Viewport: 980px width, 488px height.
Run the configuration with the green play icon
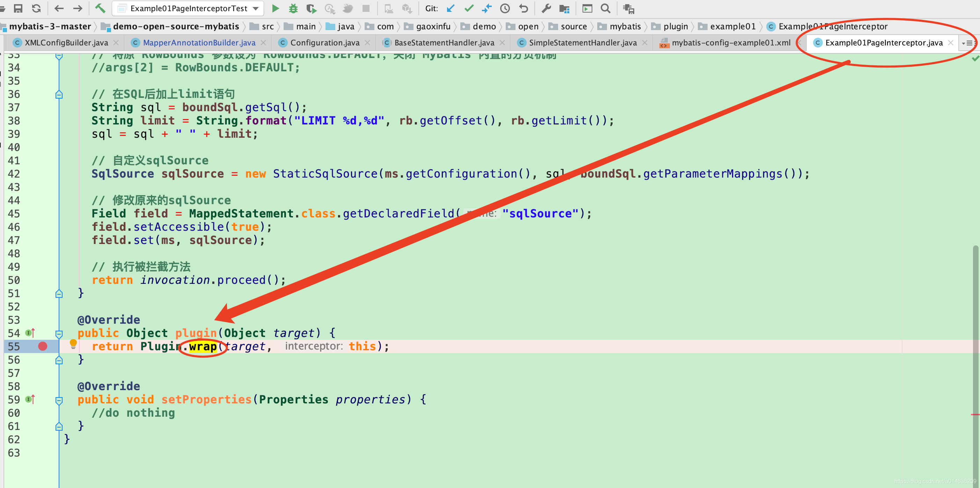tap(276, 8)
